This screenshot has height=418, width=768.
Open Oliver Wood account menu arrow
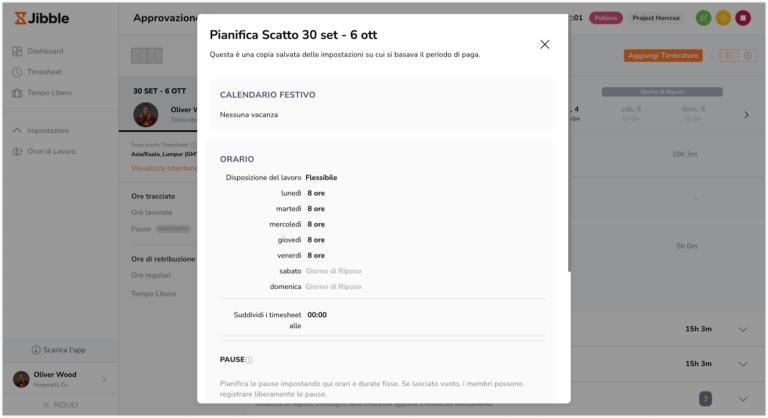coord(104,379)
